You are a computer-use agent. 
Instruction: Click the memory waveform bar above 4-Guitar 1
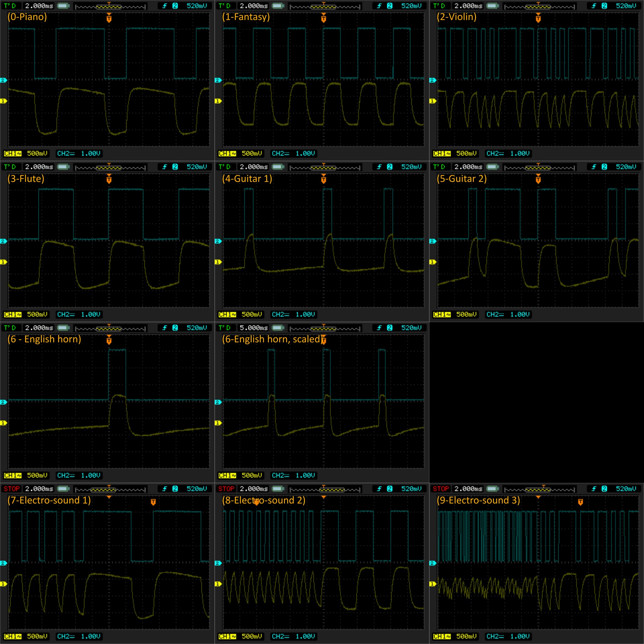point(325,167)
